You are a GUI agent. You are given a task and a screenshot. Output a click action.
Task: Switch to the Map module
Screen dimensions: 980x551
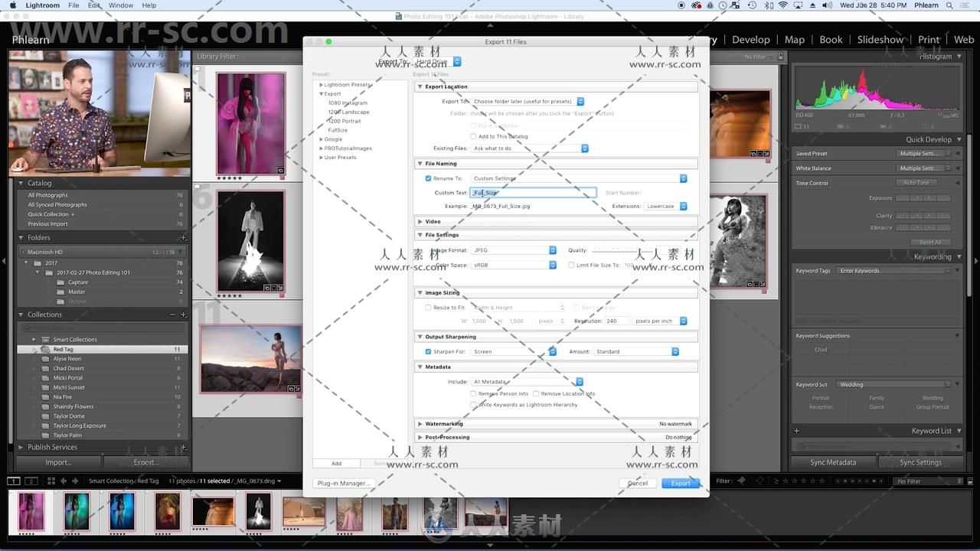coord(795,40)
